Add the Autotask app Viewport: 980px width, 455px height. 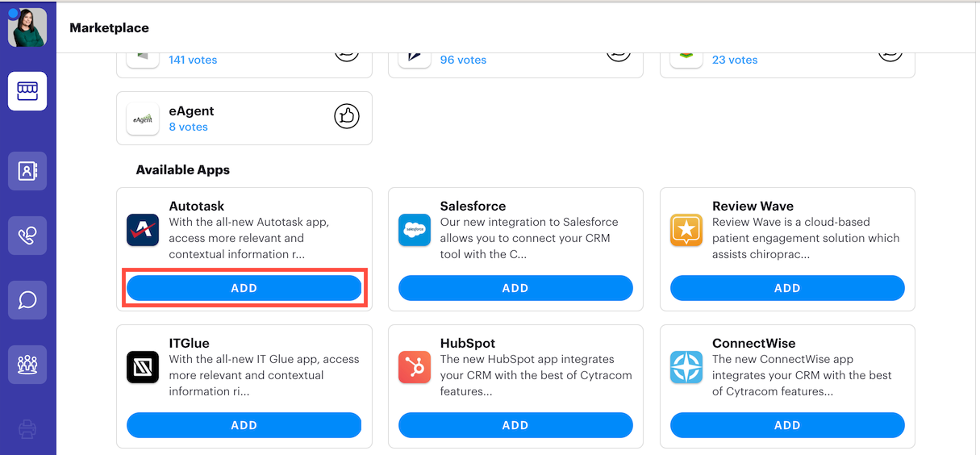click(244, 288)
